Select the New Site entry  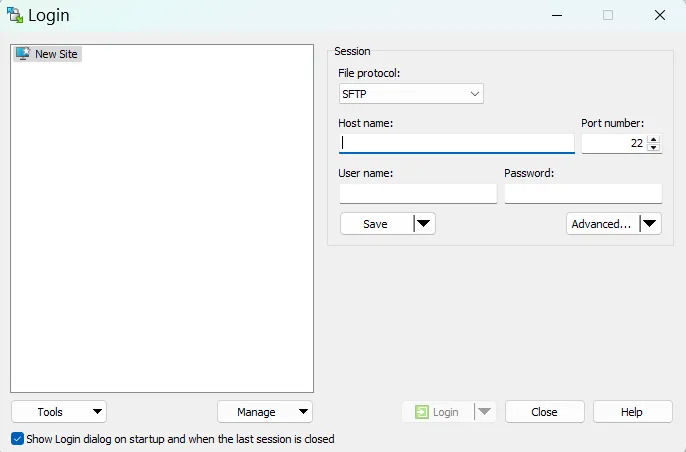(x=47, y=54)
